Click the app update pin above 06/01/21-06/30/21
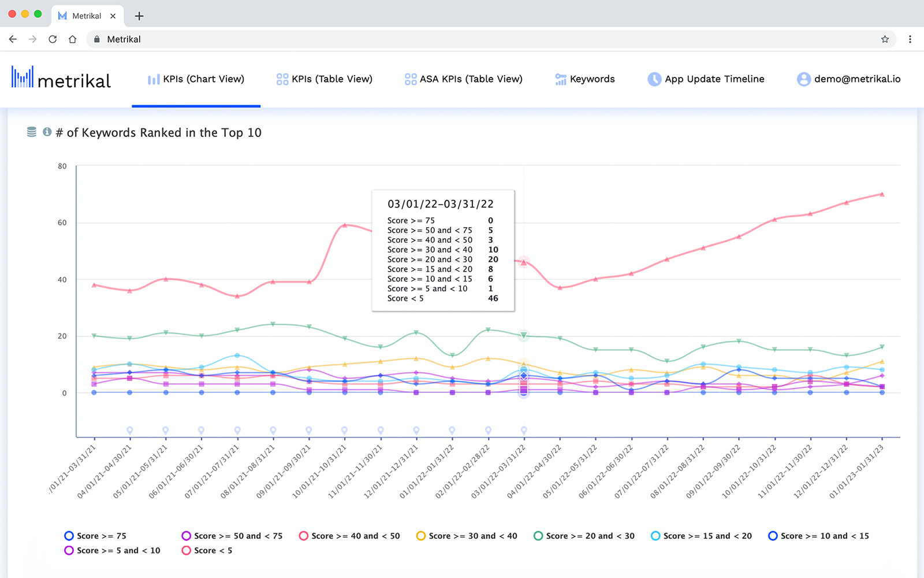Image resolution: width=924 pixels, height=578 pixels. [x=201, y=430]
